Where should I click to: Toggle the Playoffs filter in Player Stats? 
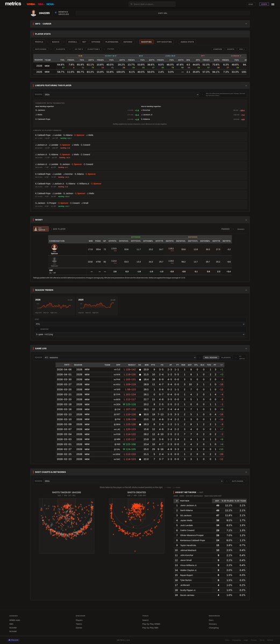(60, 49)
